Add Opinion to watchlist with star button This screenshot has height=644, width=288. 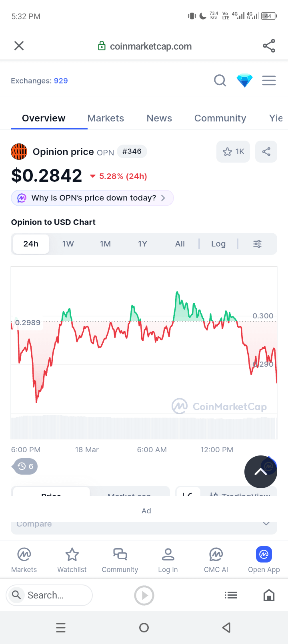click(233, 152)
